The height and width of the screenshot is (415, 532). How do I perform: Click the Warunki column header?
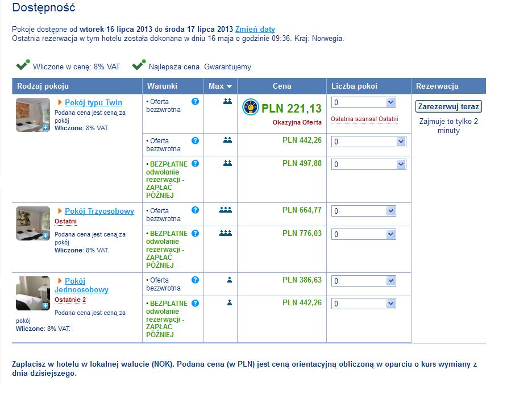173,86
